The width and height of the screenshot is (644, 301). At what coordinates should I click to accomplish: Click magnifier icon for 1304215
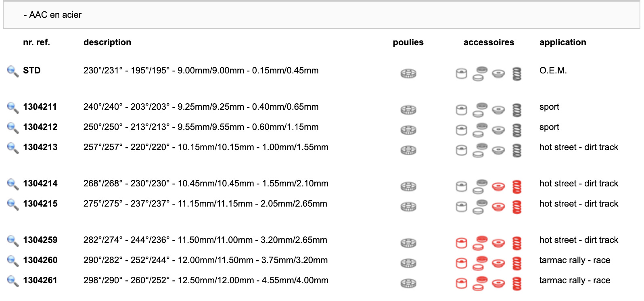tap(13, 204)
